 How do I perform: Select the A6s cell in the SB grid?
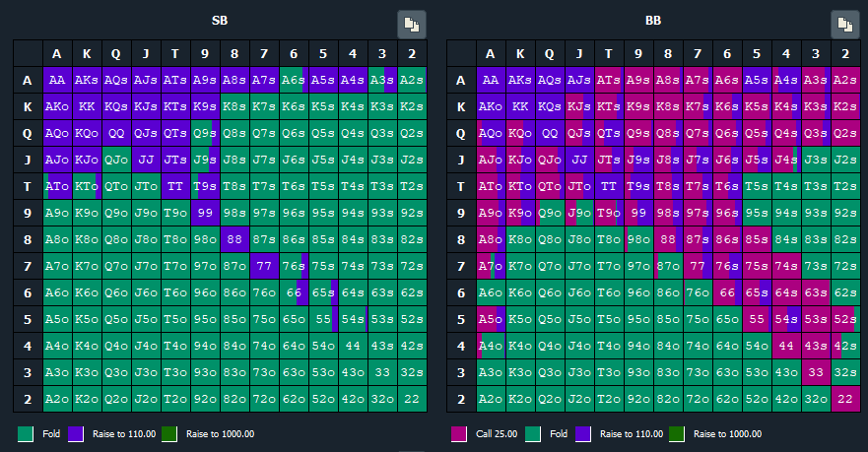pyautogui.click(x=294, y=80)
